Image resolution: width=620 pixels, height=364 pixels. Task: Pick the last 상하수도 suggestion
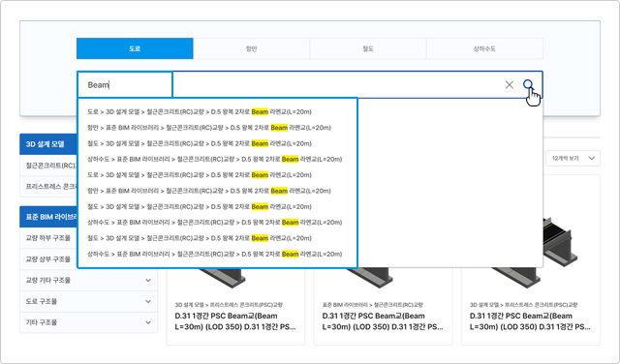214,255
